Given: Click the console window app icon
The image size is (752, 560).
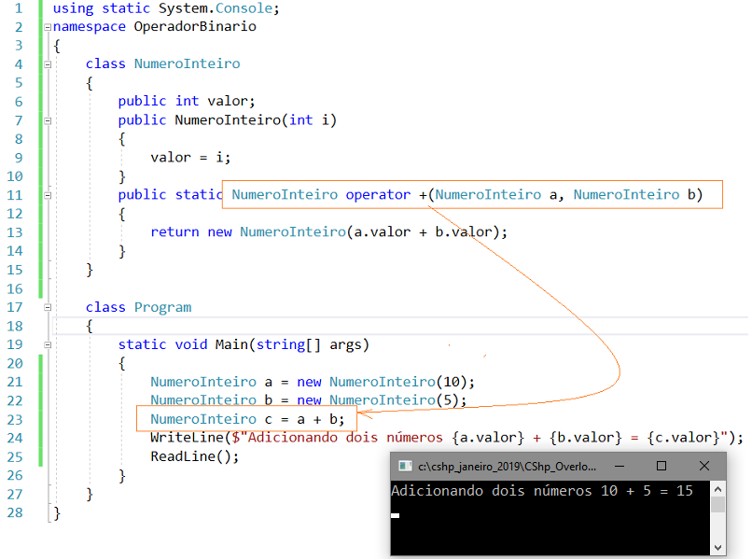Looking at the screenshot, I should 405,466.
